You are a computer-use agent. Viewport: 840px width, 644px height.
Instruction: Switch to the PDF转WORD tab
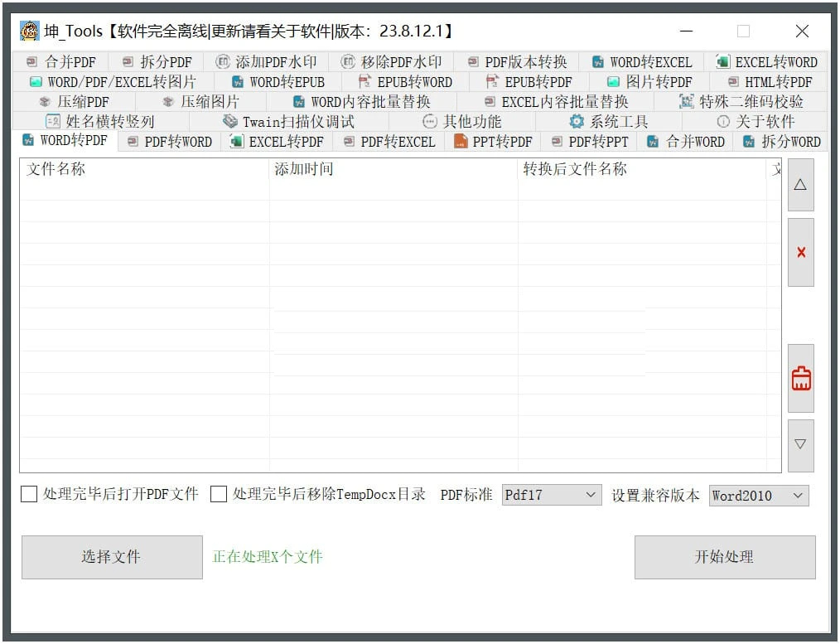click(169, 142)
